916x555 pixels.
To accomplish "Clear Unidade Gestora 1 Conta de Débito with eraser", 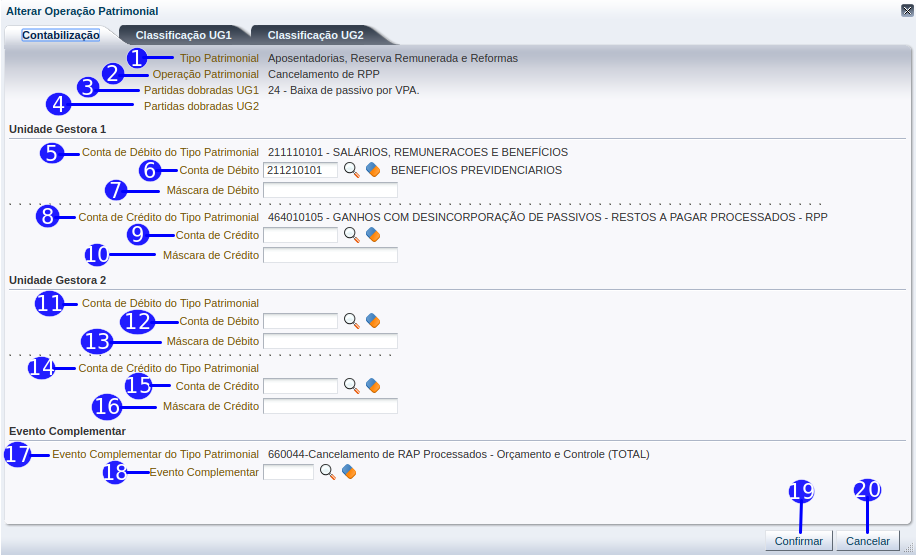I will (x=373, y=170).
